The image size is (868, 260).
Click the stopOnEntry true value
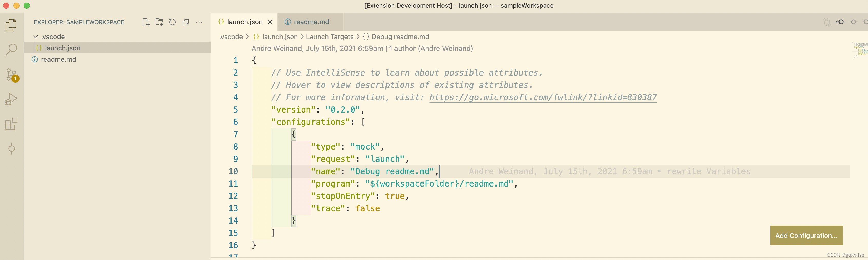(395, 196)
